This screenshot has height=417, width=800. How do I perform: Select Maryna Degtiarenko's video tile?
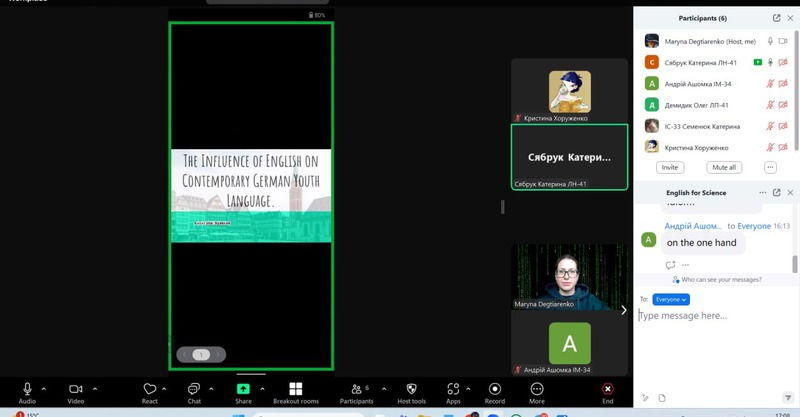[x=569, y=277]
